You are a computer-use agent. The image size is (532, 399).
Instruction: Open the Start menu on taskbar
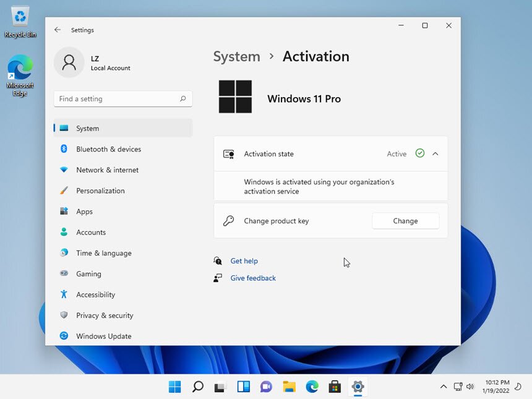[175, 387]
